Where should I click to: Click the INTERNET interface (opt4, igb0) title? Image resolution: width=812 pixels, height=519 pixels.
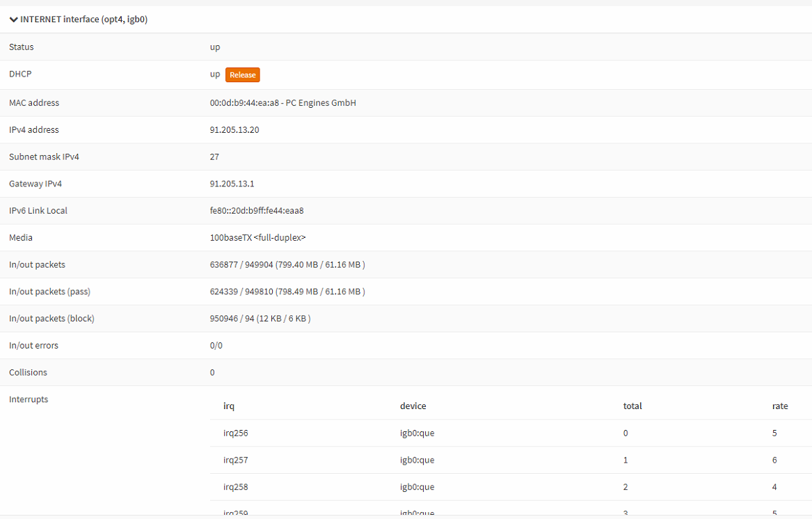tap(83, 19)
